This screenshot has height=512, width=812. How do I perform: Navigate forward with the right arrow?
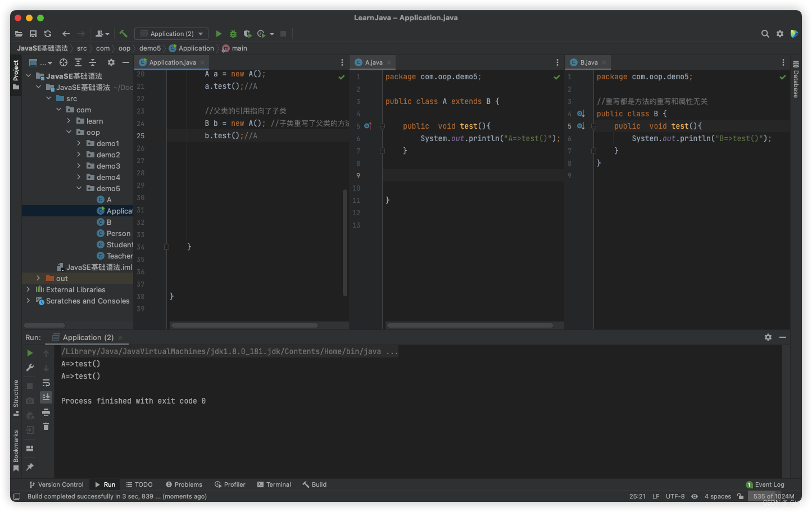(x=81, y=34)
